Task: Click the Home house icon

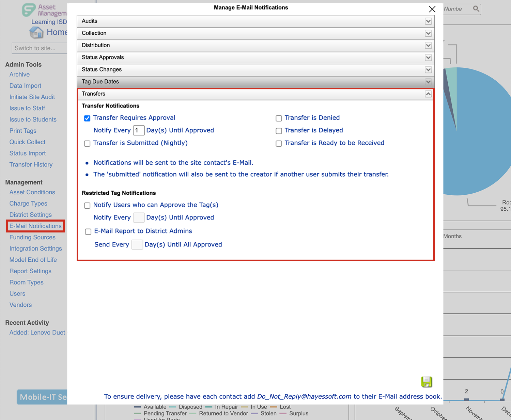Action: [x=36, y=32]
